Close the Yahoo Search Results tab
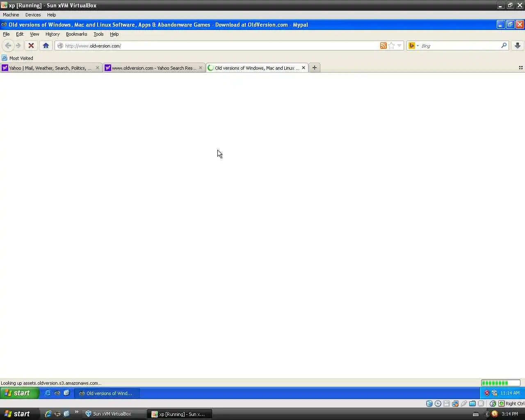 200,68
